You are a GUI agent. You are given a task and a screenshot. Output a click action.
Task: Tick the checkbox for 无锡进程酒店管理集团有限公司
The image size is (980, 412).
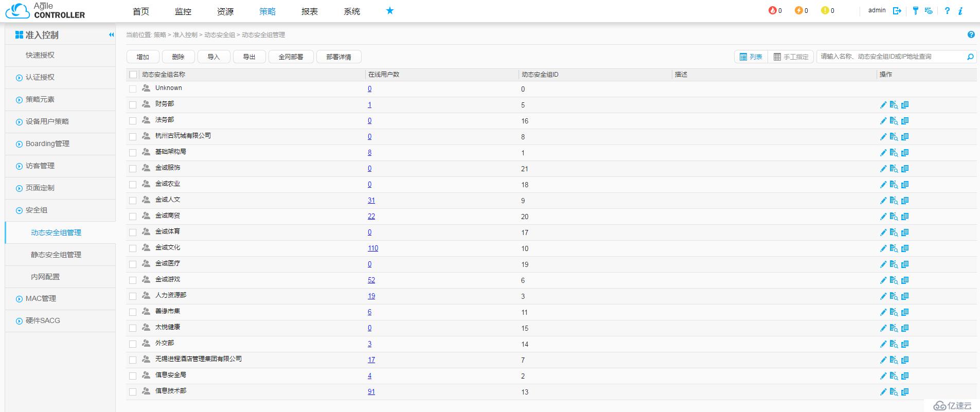point(133,360)
